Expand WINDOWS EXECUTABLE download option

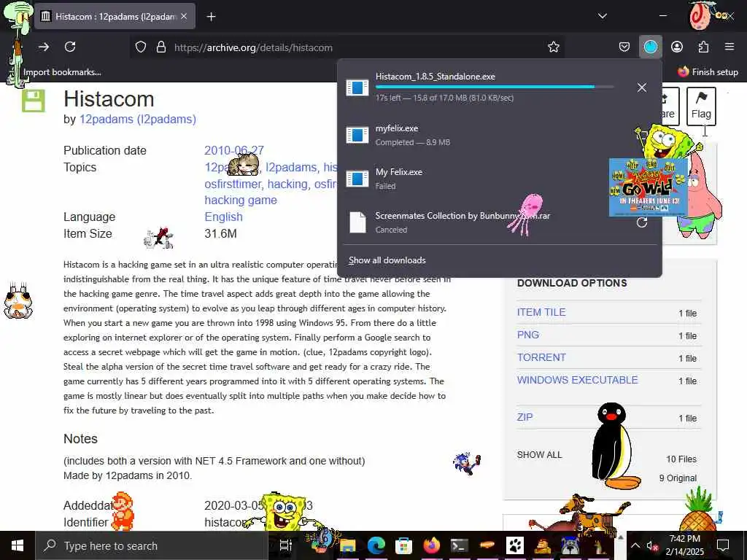[578, 380]
